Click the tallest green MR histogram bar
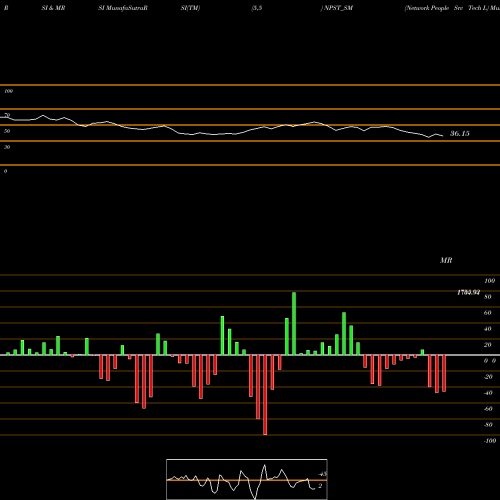 click(294, 324)
